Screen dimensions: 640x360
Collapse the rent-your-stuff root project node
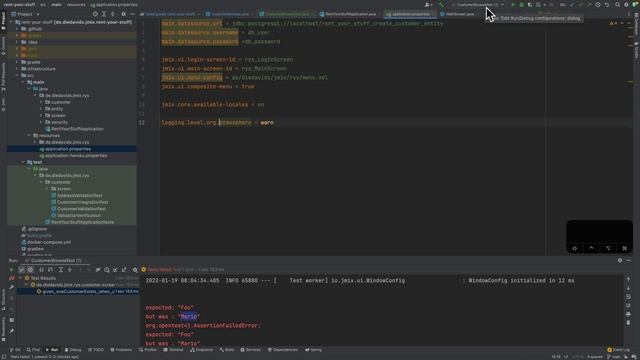coord(11,22)
